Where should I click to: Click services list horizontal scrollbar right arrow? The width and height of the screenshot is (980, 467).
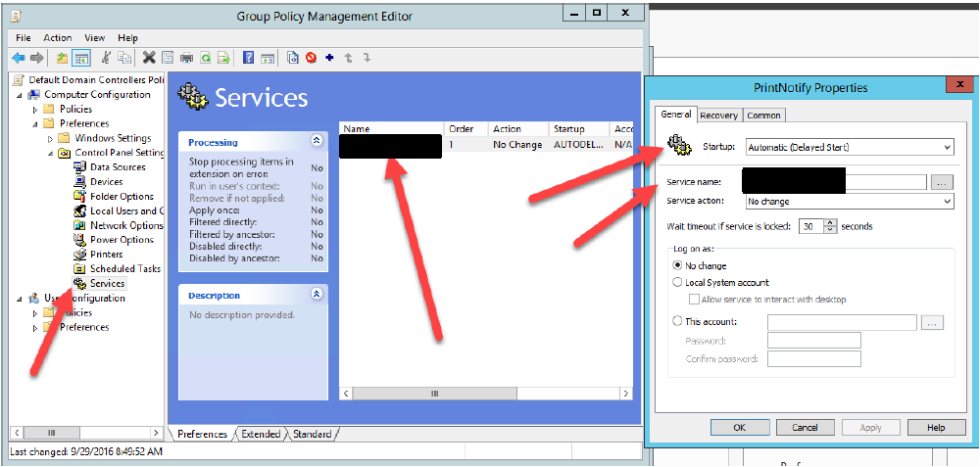click(625, 394)
